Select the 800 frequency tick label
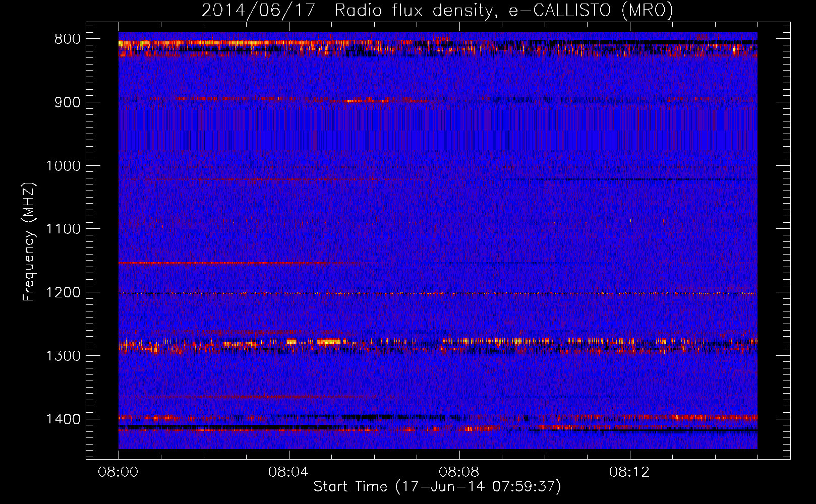Screen dimensions: 816x504 (67, 39)
